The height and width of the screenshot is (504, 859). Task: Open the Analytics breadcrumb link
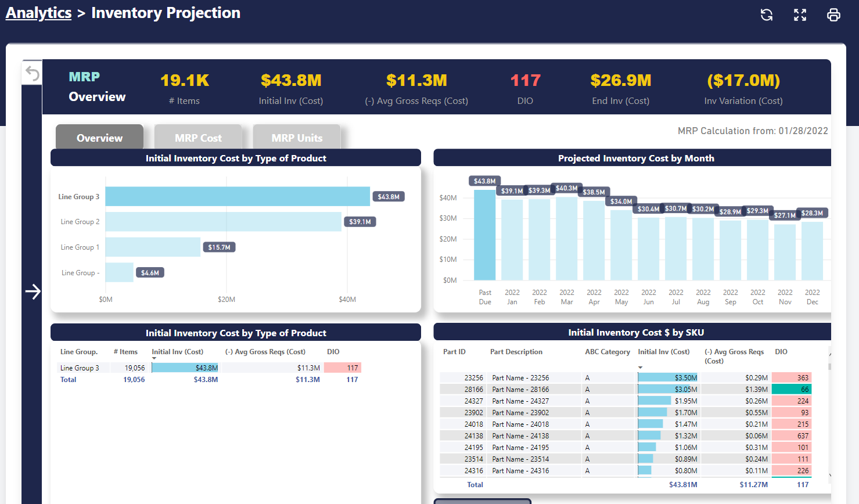click(x=38, y=12)
